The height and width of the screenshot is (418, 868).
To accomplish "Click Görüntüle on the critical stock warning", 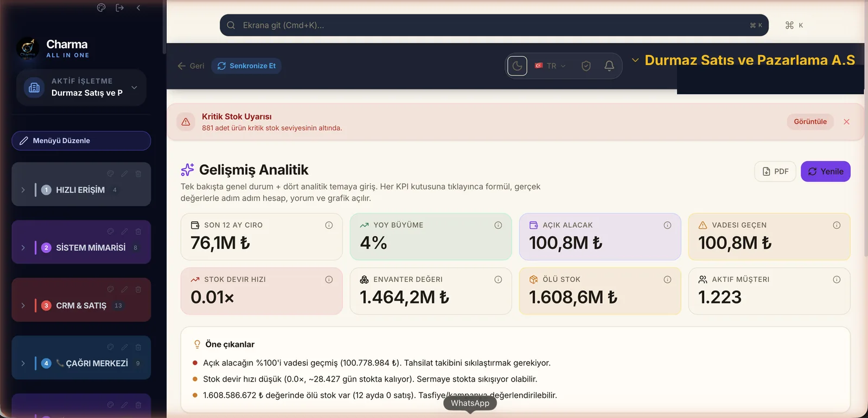I will tap(810, 122).
